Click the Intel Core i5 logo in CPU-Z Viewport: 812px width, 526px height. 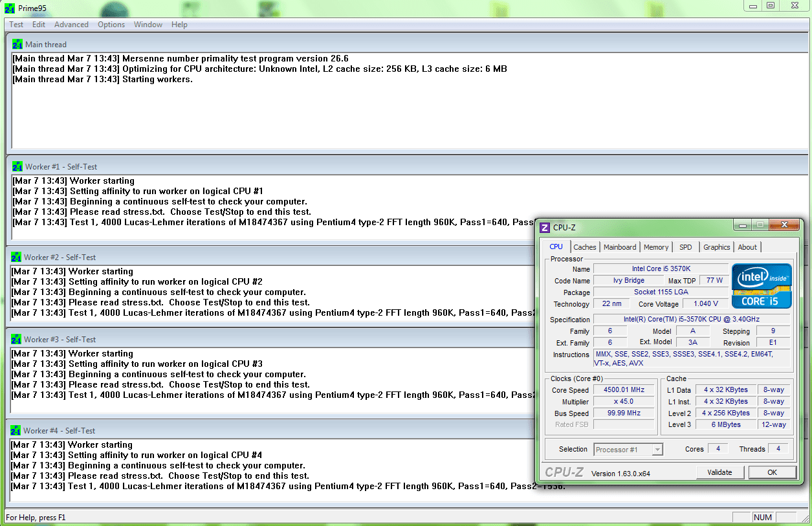point(762,285)
